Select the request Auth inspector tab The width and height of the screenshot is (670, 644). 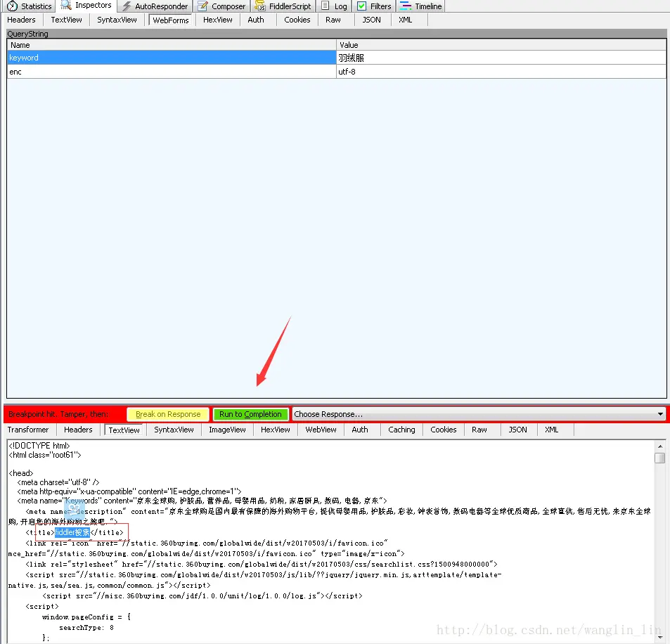[x=255, y=20]
